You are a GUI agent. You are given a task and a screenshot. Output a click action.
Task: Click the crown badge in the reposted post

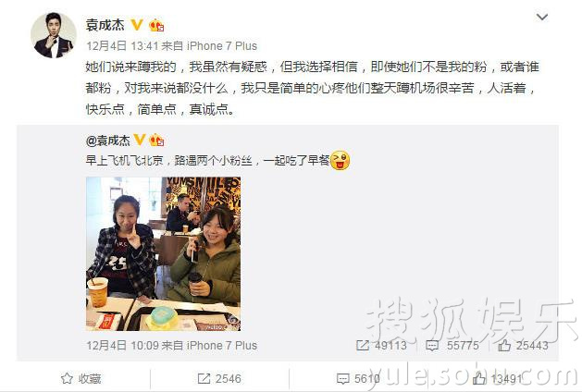point(156,141)
